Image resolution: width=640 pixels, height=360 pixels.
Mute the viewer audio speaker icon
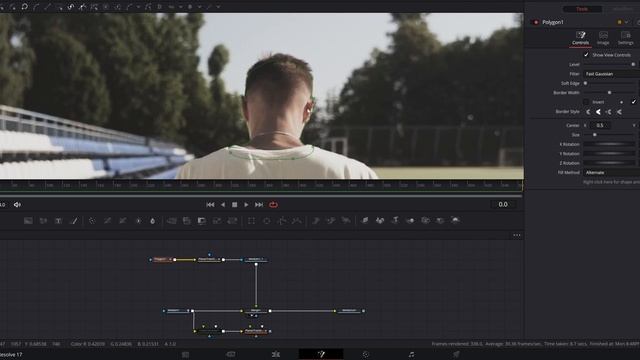17,204
